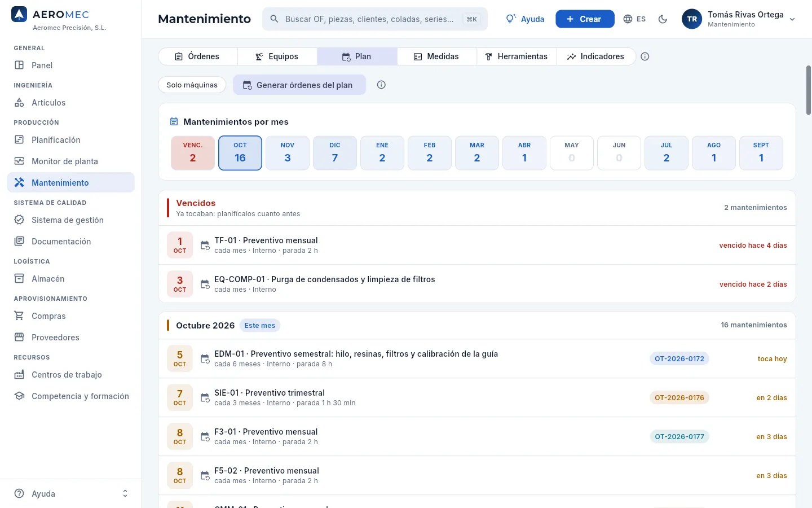Click info icon beside Indicadores tab

[x=645, y=56]
